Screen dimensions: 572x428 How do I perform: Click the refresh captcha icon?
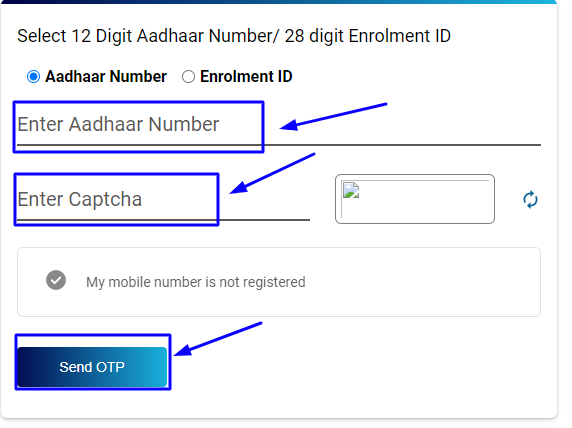pos(530,199)
